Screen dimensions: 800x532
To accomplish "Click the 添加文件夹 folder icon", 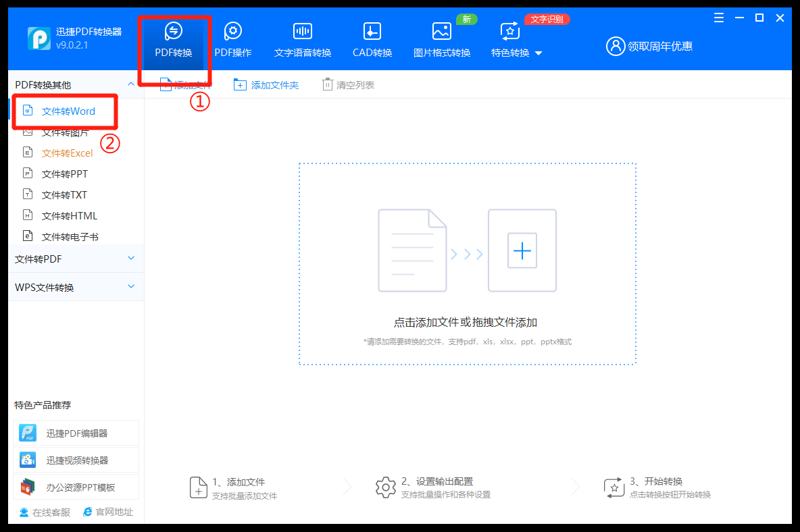I will (x=240, y=84).
